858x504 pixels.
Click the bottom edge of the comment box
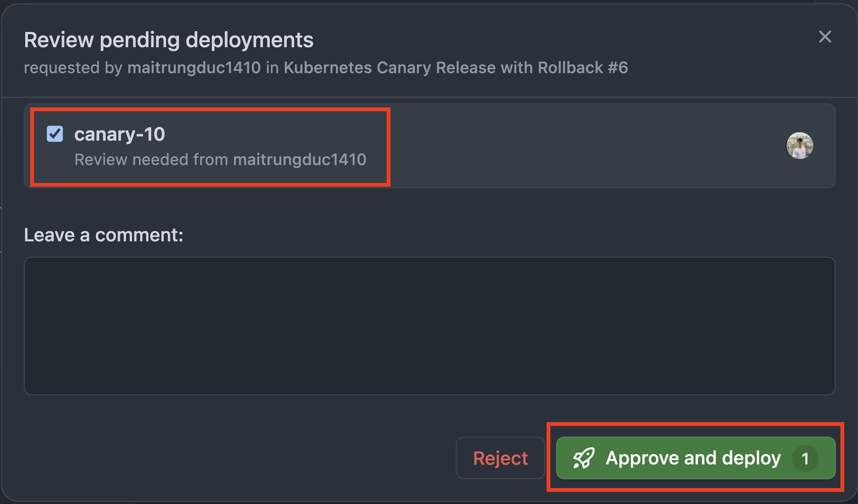[429, 393]
